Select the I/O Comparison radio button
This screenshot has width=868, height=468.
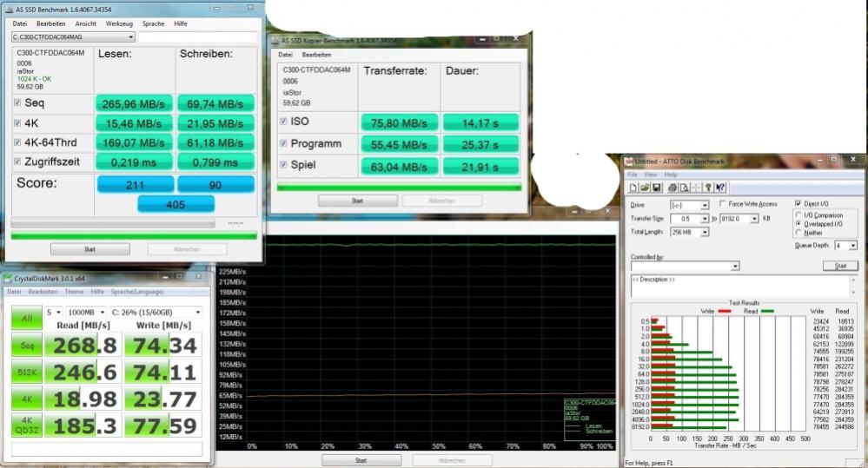point(798,214)
